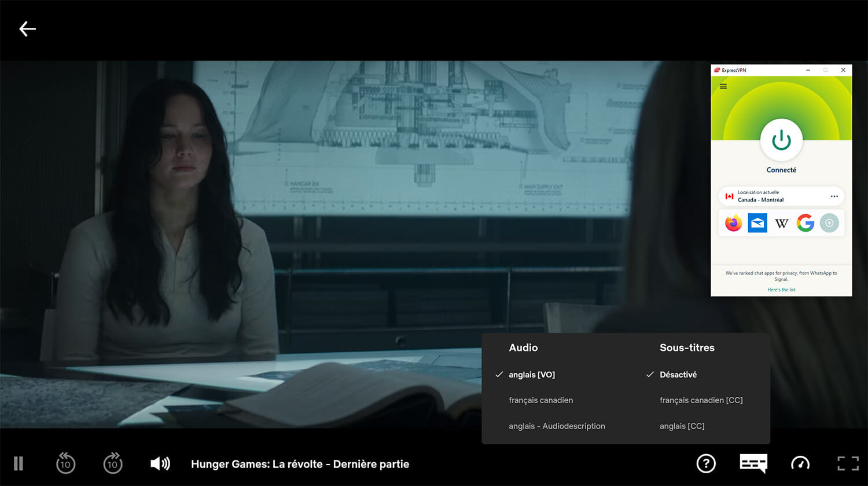
Task: Open the playback speed gauge icon
Action: coord(800,463)
